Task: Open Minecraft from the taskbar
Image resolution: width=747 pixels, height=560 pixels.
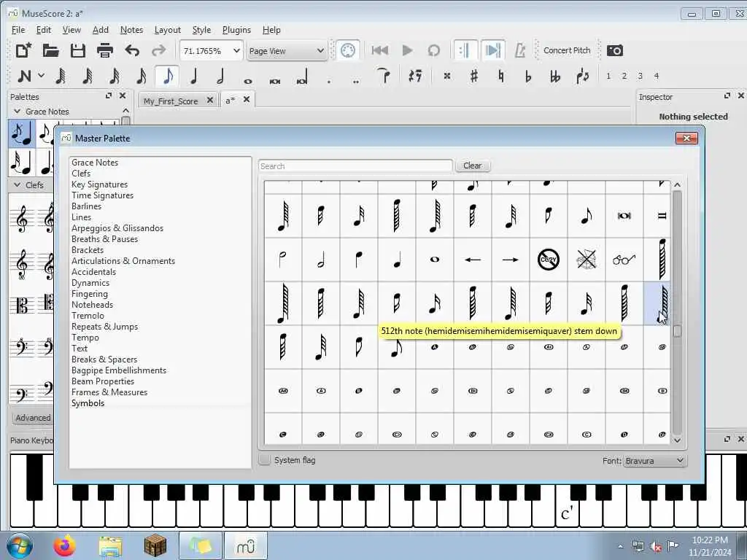Action: coord(155,545)
